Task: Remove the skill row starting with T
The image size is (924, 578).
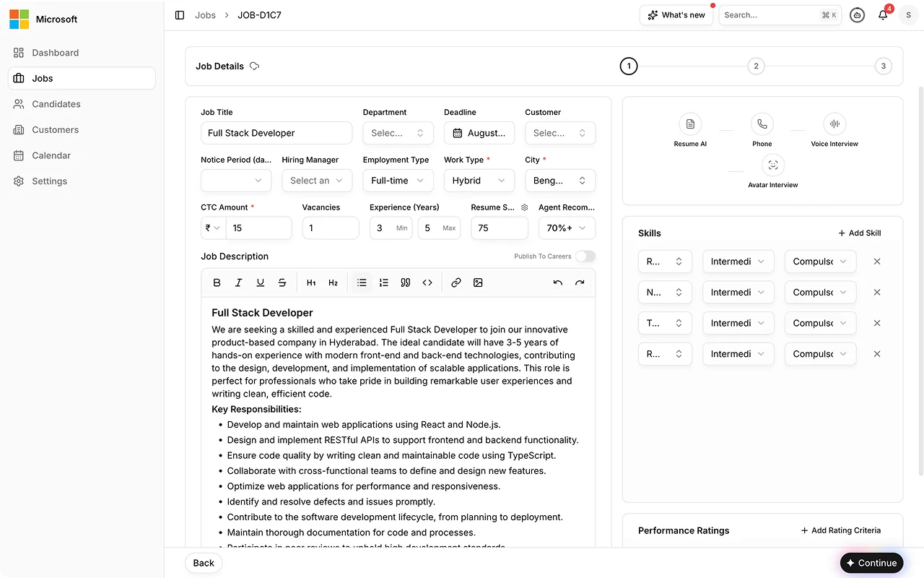Action: [877, 323]
